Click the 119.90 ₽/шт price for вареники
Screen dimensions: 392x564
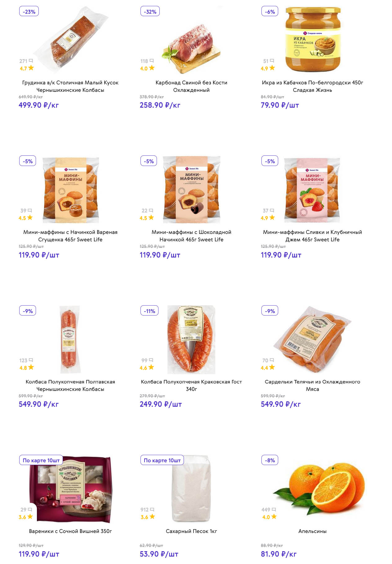[39, 554]
